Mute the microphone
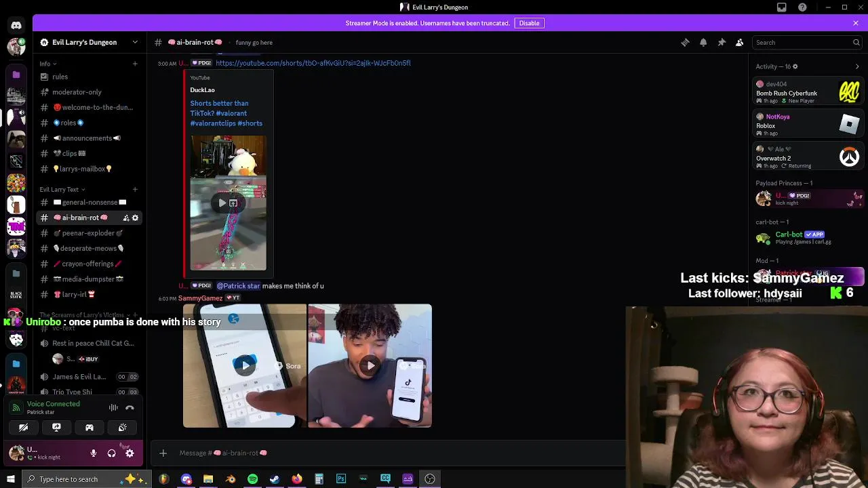The width and height of the screenshot is (868, 488). pos(94,453)
